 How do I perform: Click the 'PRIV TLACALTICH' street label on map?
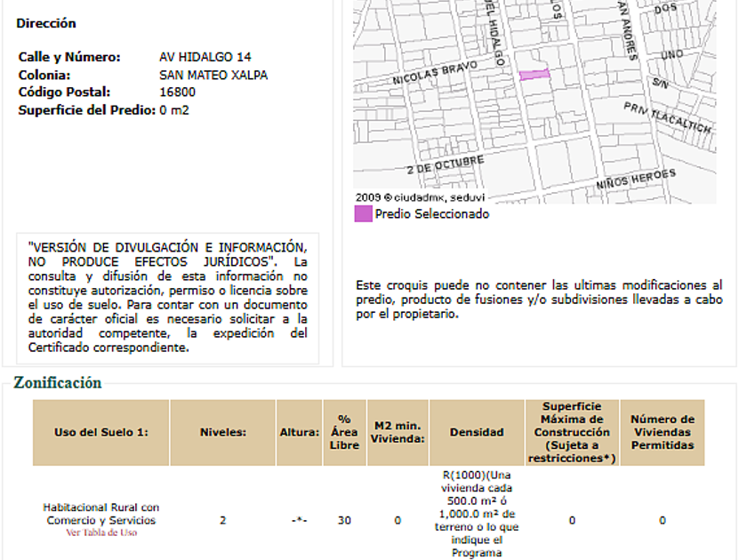coord(668,117)
